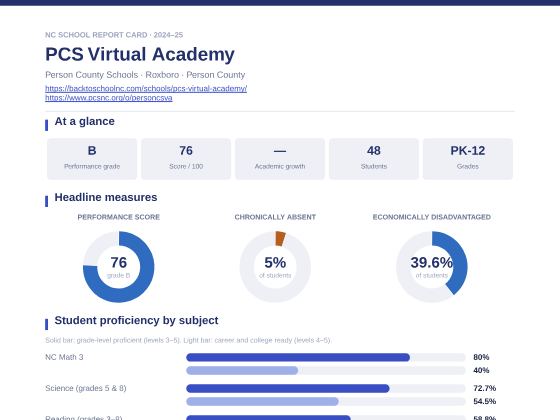The height and width of the screenshot is (420, 560).
Task: Select the 48 Students card
Action: tap(374, 159)
